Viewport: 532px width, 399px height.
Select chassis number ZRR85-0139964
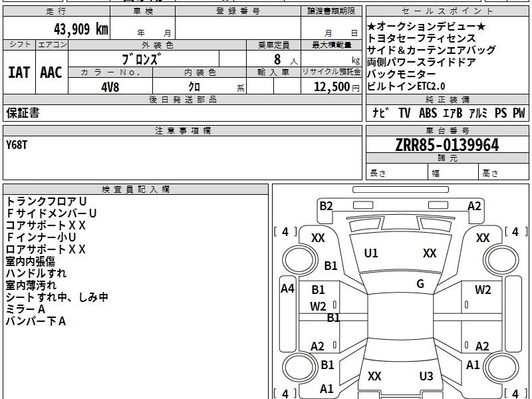447,145
